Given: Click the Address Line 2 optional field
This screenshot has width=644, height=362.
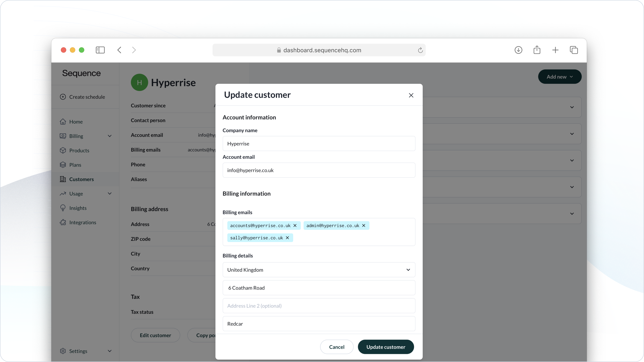Looking at the screenshot, I should pos(318,305).
